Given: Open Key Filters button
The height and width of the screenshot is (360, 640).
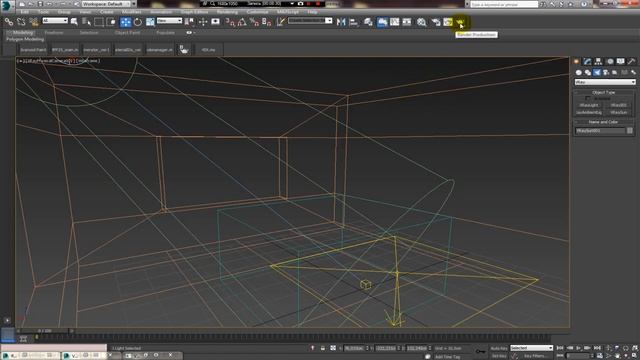Looking at the screenshot, I should pyautogui.click(x=536, y=356).
